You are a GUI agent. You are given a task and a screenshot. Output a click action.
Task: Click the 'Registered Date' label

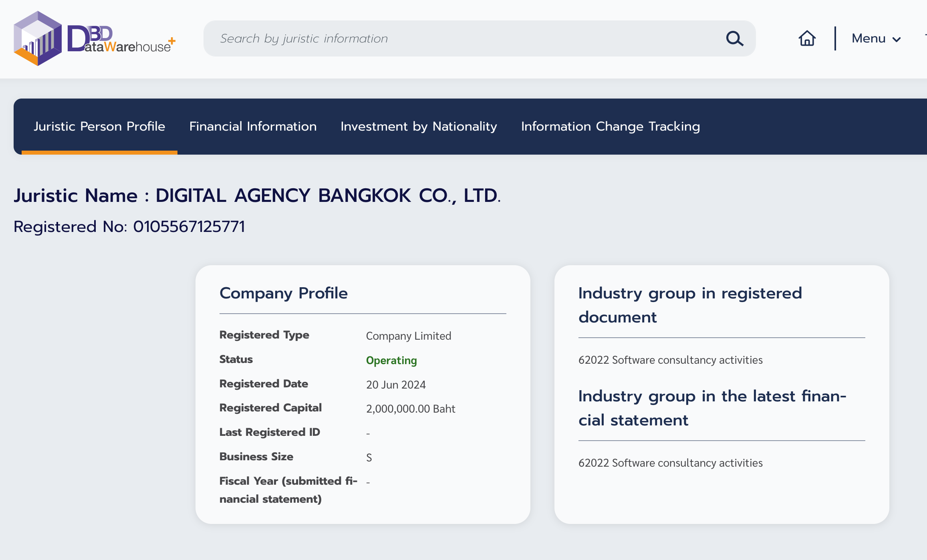[x=264, y=384]
